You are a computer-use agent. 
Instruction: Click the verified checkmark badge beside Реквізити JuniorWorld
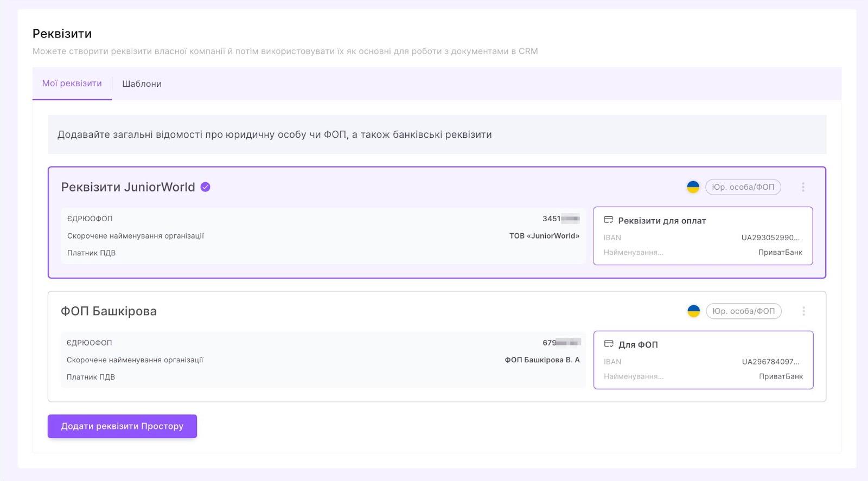coord(206,187)
